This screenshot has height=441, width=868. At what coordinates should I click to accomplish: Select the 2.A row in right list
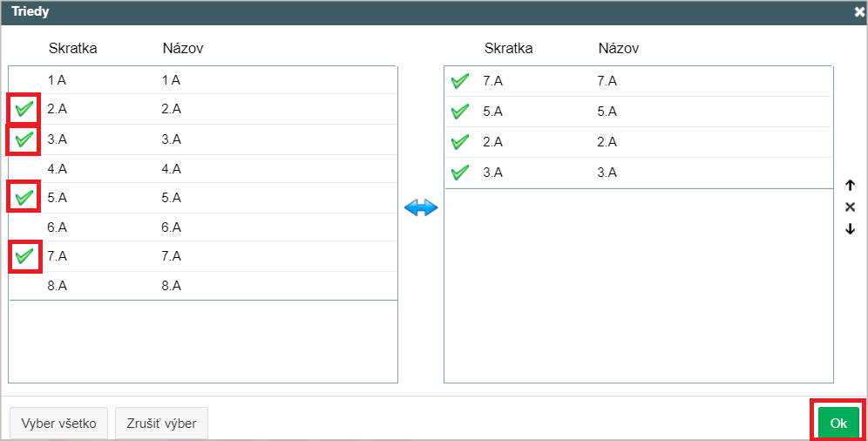tap(639, 142)
